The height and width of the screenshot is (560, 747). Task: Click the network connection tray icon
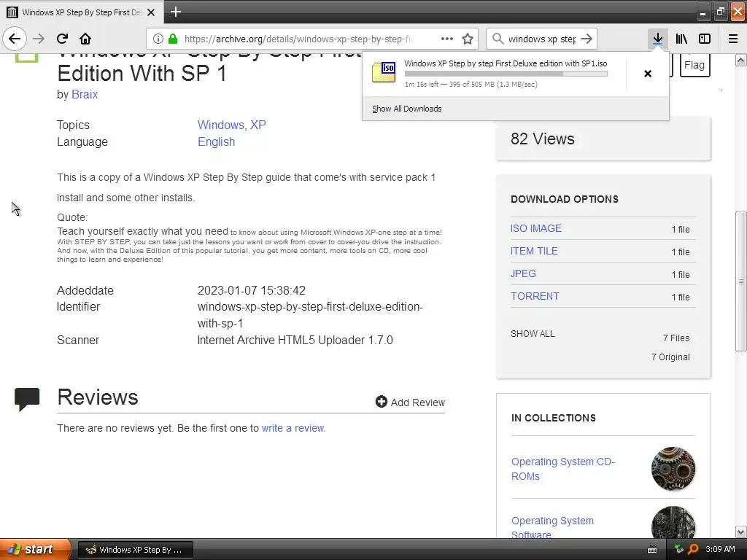pos(679,549)
